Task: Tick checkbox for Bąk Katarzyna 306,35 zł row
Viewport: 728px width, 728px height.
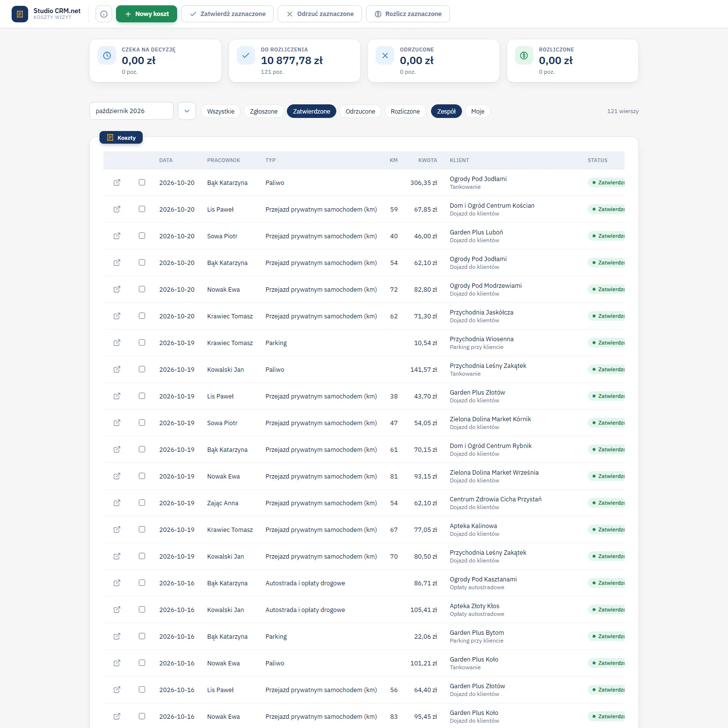Action: pos(142,182)
